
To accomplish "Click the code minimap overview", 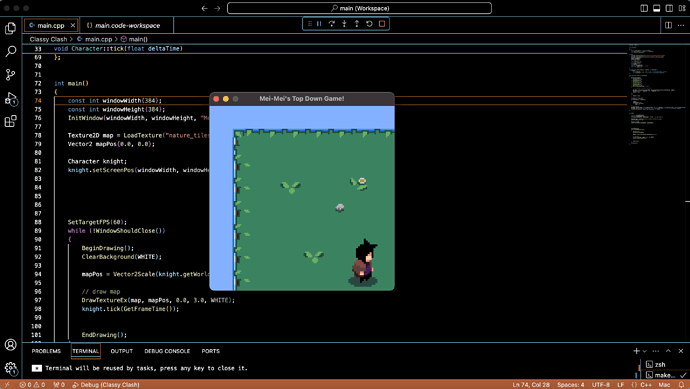I will [657, 95].
